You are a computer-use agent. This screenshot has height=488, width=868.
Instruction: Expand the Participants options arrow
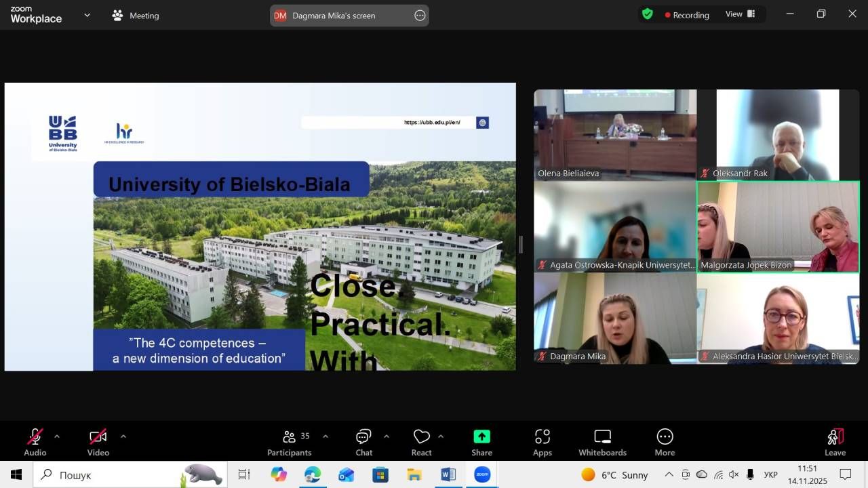point(325,436)
